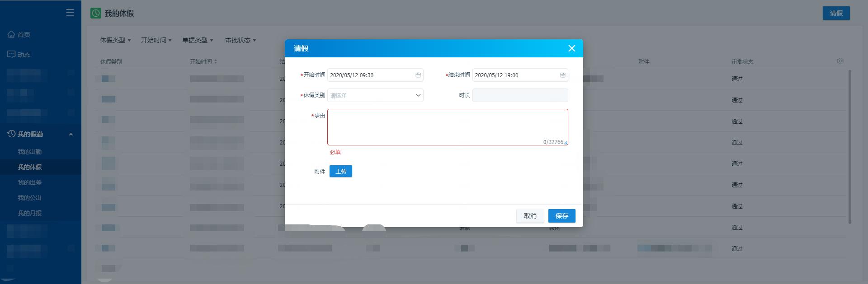This screenshot has width=868, height=284.
Task: Click the 动态 chat icon
Action: [11, 54]
